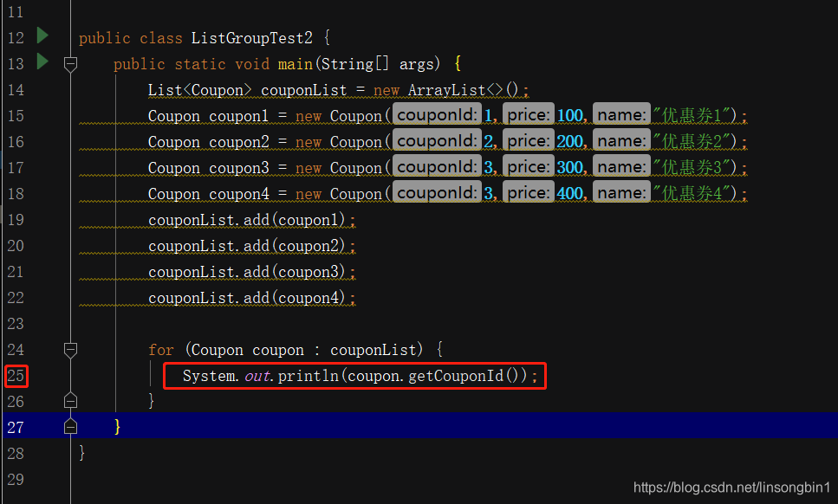Click the price value 400

[569, 193]
